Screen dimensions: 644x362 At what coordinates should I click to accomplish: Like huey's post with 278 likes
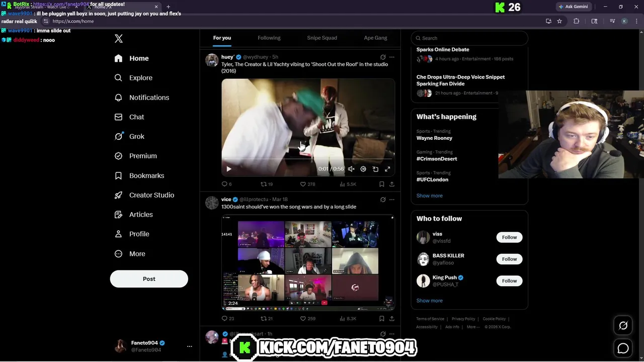point(307,184)
